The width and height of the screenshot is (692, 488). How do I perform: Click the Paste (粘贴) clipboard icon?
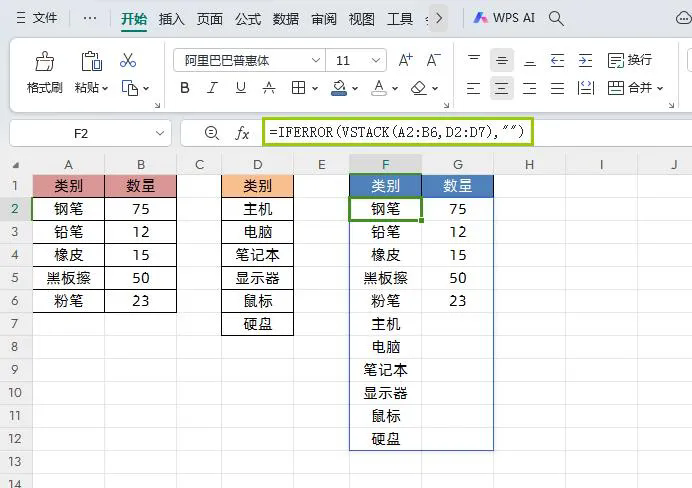pyautogui.click(x=91, y=62)
